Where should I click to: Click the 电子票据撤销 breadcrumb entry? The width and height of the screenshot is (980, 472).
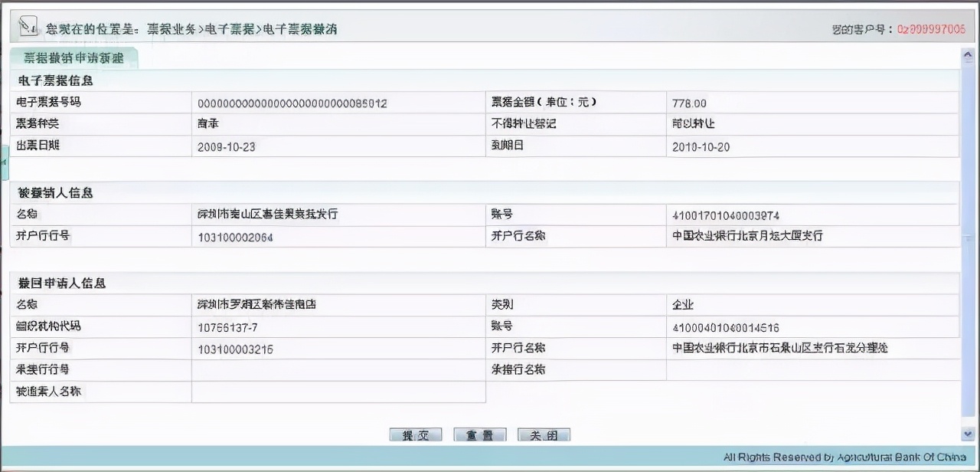pyautogui.click(x=299, y=29)
